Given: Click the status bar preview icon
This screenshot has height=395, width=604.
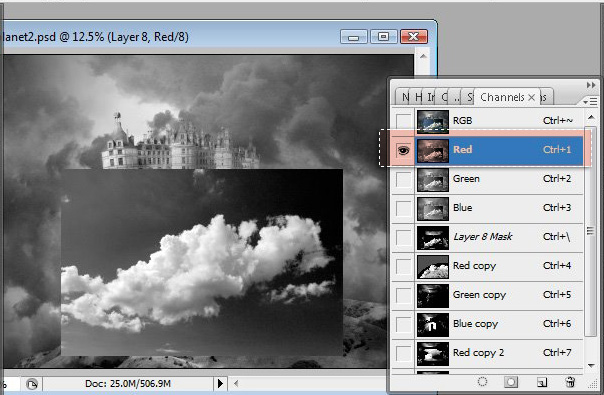Looking at the screenshot, I should (32, 384).
